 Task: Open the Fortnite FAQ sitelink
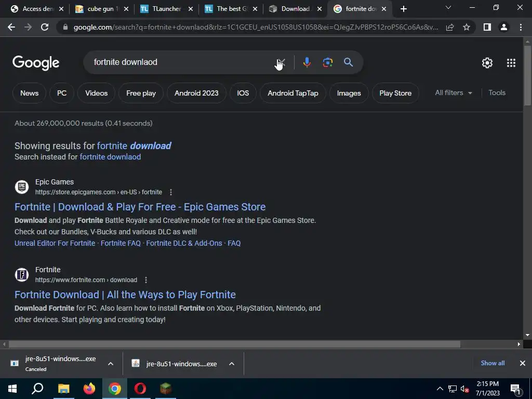(x=121, y=243)
